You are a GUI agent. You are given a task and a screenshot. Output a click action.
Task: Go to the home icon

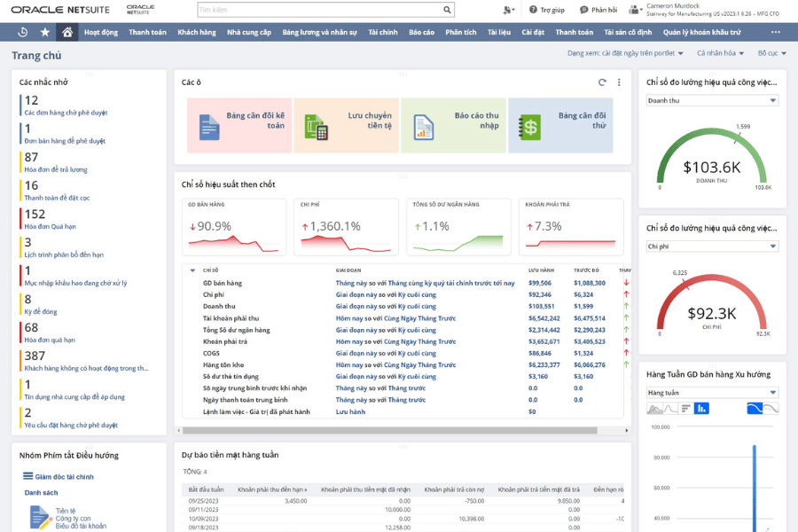pos(67,32)
